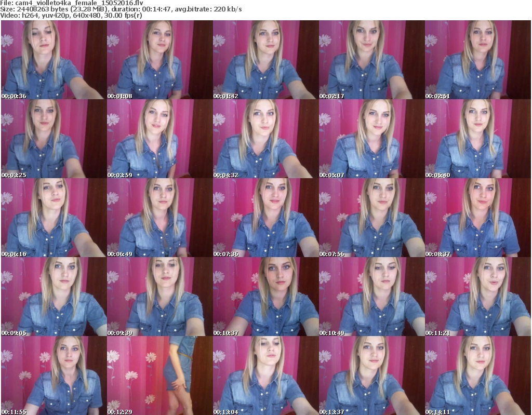The image size is (532, 415).
Task: Click the File name header line
Action: [x=72, y=3]
